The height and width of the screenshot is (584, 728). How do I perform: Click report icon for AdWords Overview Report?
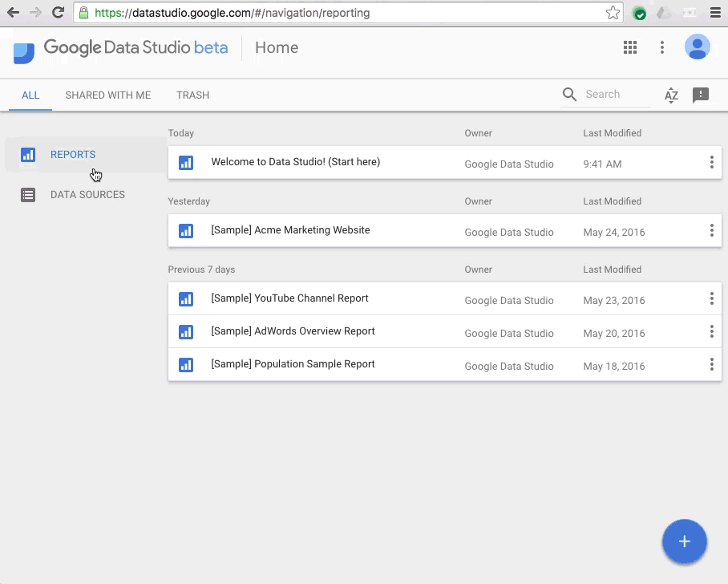[186, 332]
